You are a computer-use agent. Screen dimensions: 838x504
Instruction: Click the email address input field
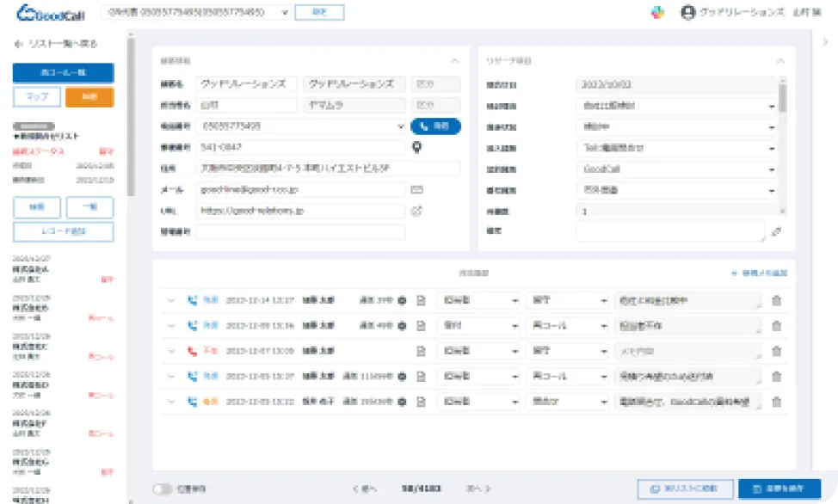(x=300, y=189)
